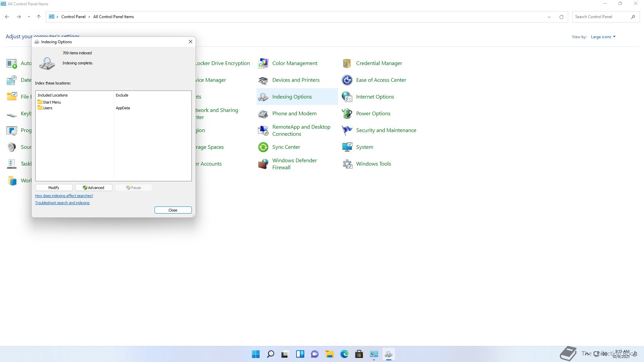This screenshot has height=362, width=644.
Task: Click Control Panel in the breadcrumb
Action: coord(73,17)
